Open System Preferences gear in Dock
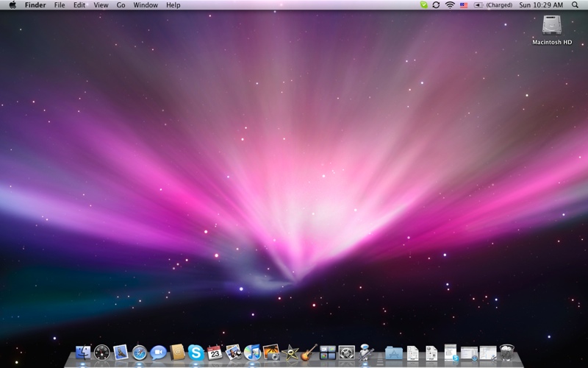588x368 pixels. click(x=347, y=353)
